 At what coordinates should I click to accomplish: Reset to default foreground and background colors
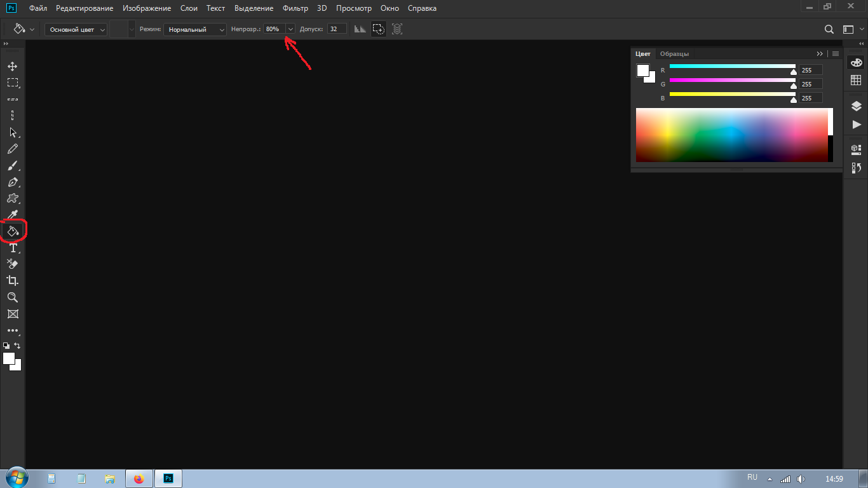point(6,346)
